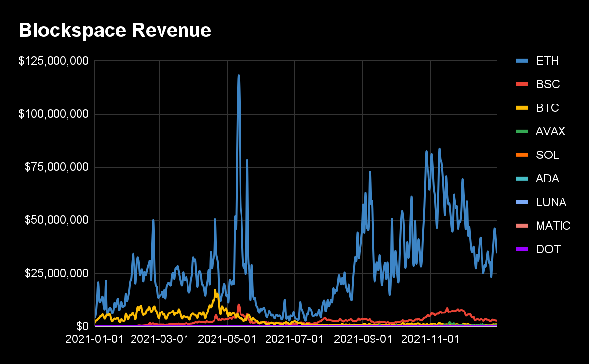Click the $50,000,000 y-axis label

pyautogui.click(x=57, y=220)
